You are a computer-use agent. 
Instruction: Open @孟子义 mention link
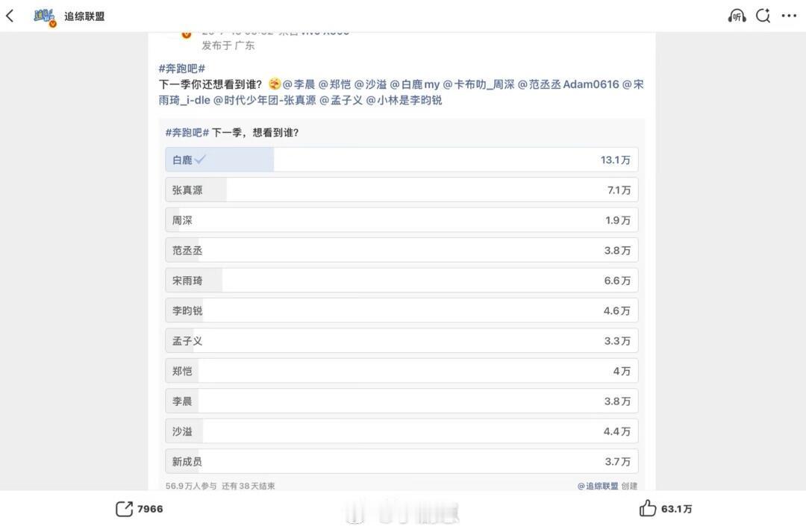[x=341, y=100]
